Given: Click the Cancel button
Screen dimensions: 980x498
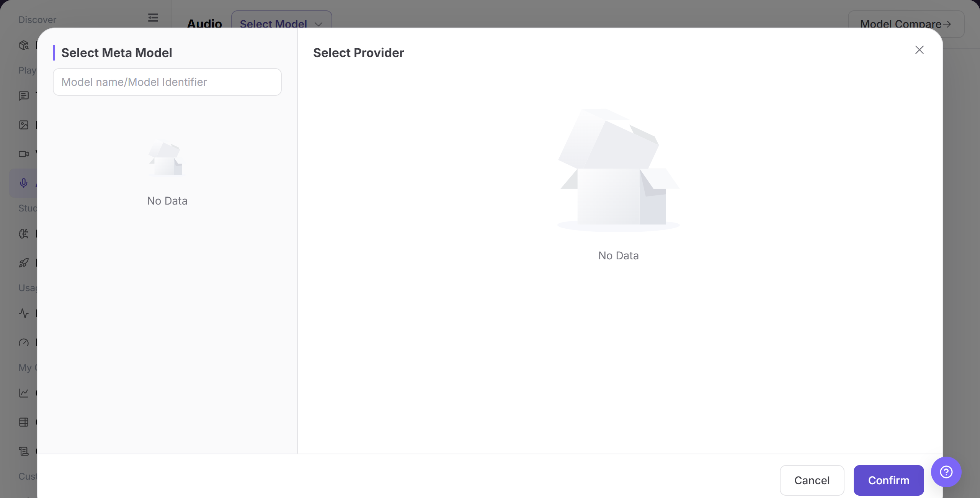Looking at the screenshot, I should (x=812, y=480).
